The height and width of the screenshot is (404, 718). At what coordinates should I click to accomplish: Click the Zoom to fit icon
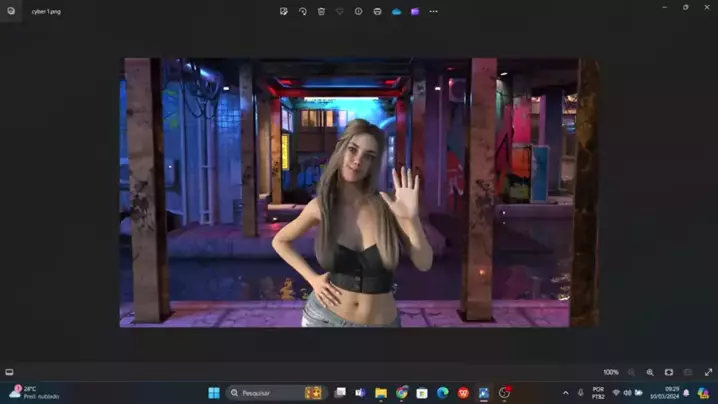pyautogui.click(x=669, y=372)
